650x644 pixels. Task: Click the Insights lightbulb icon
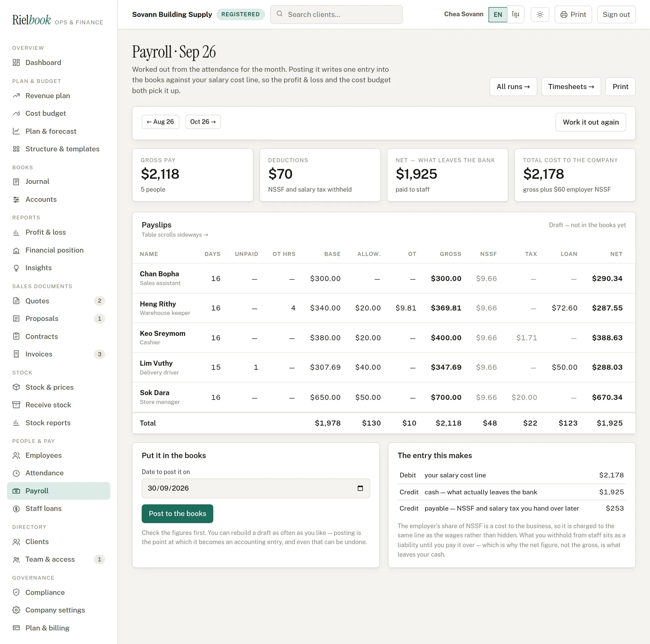point(16,268)
